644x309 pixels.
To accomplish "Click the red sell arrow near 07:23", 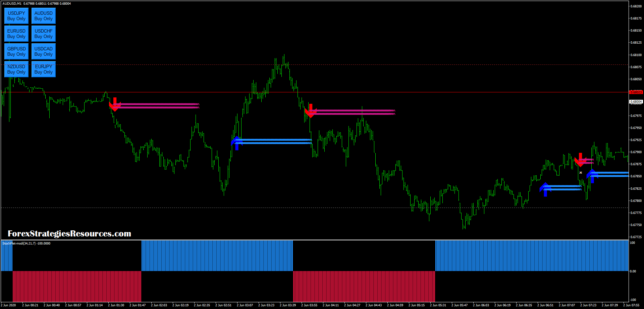I will coord(581,160).
